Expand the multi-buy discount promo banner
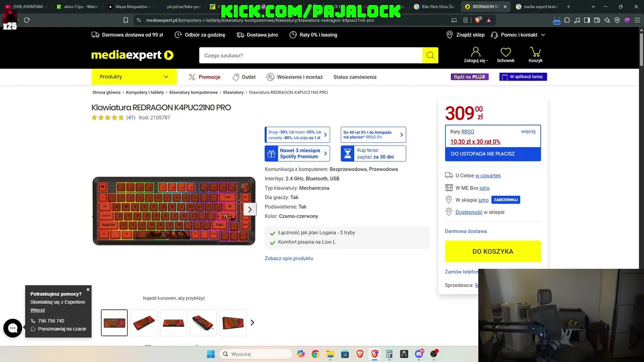This screenshot has width=644, height=362. click(297, 135)
